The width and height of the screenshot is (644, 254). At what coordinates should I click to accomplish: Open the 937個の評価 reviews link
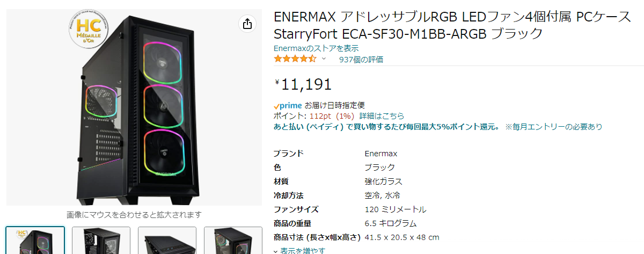pyautogui.click(x=361, y=60)
